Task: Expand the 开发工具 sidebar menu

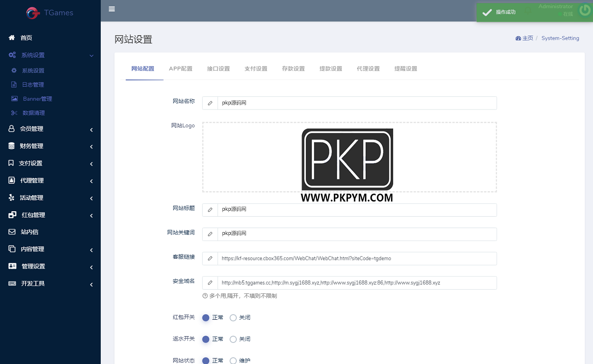Action: (50, 283)
